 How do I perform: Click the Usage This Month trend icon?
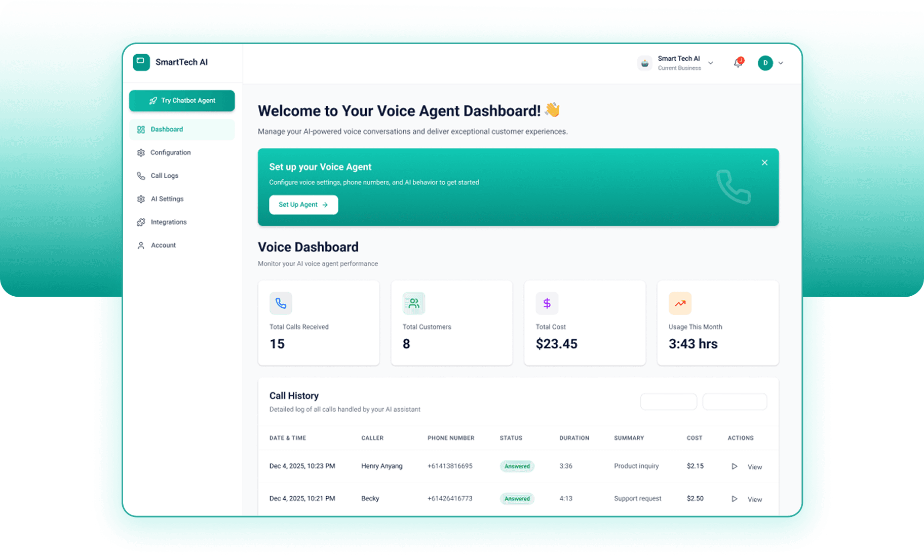(x=680, y=303)
